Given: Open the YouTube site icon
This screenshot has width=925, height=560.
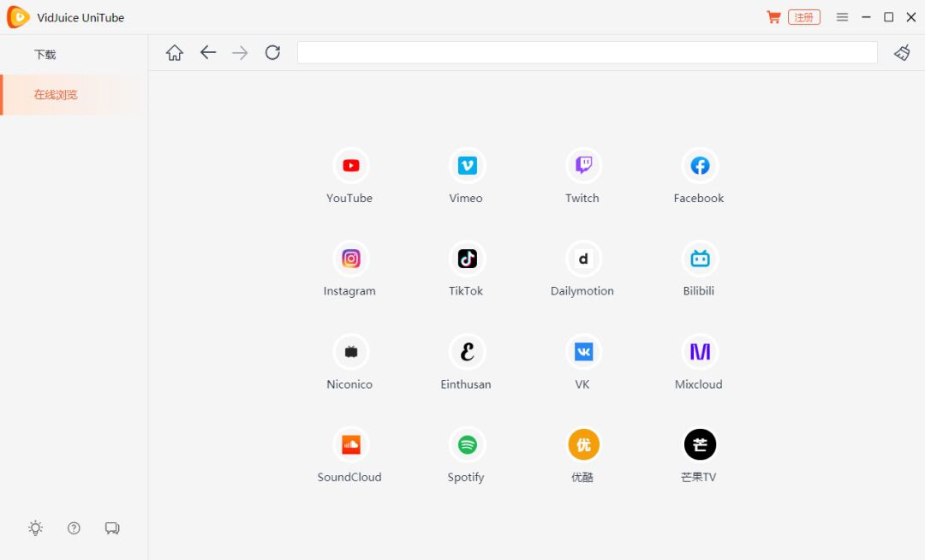Looking at the screenshot, I should point(350,165).
